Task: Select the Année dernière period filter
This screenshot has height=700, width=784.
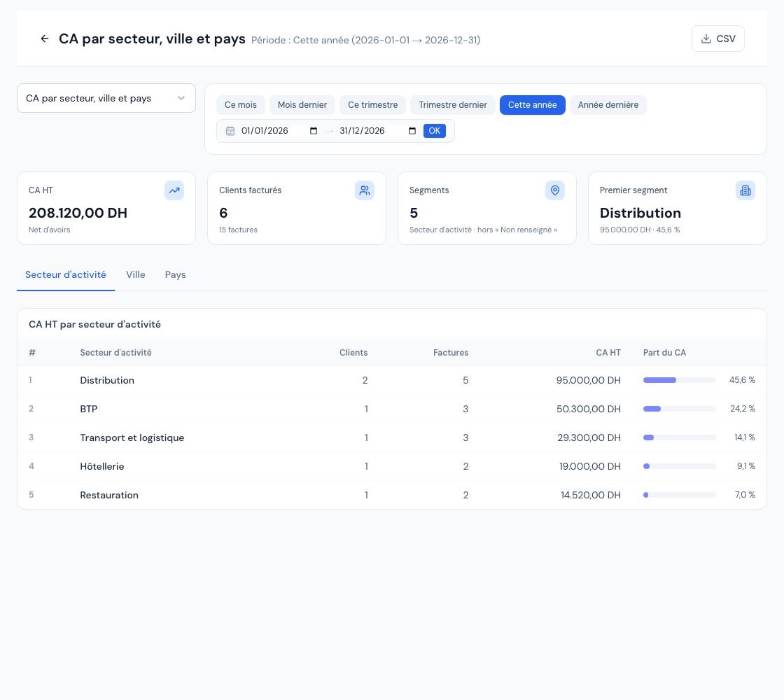Action: (608, 105)
